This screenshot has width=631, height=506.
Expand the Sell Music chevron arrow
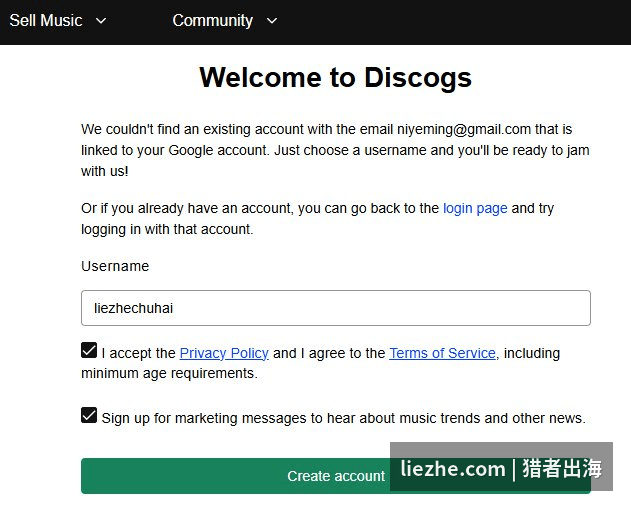[x=101, y=21]
